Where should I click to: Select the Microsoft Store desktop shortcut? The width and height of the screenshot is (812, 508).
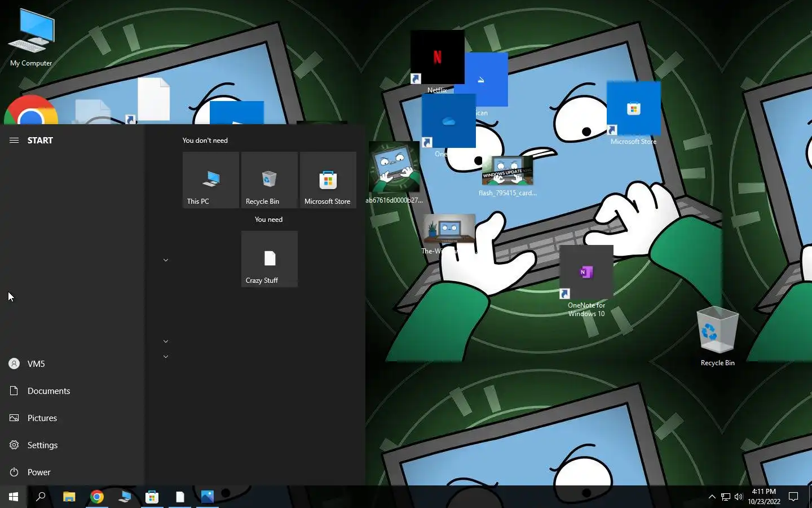pos(633,113)
